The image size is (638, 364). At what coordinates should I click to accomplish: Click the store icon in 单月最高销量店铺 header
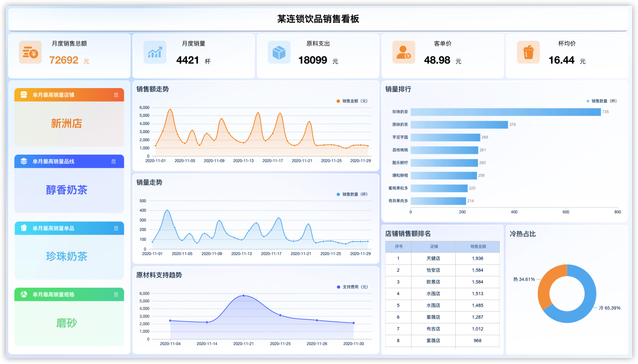tap(24, 95)
